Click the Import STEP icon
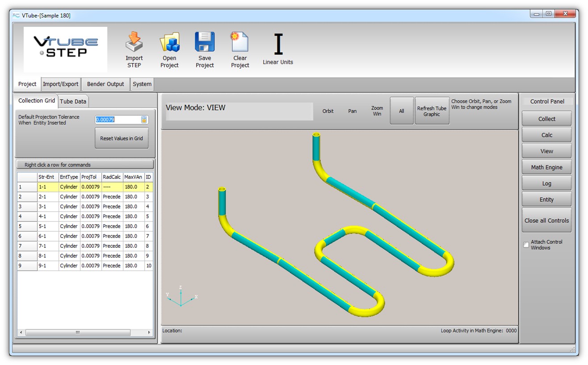Viewport: 588px width, 365px height. coord(134,42)
